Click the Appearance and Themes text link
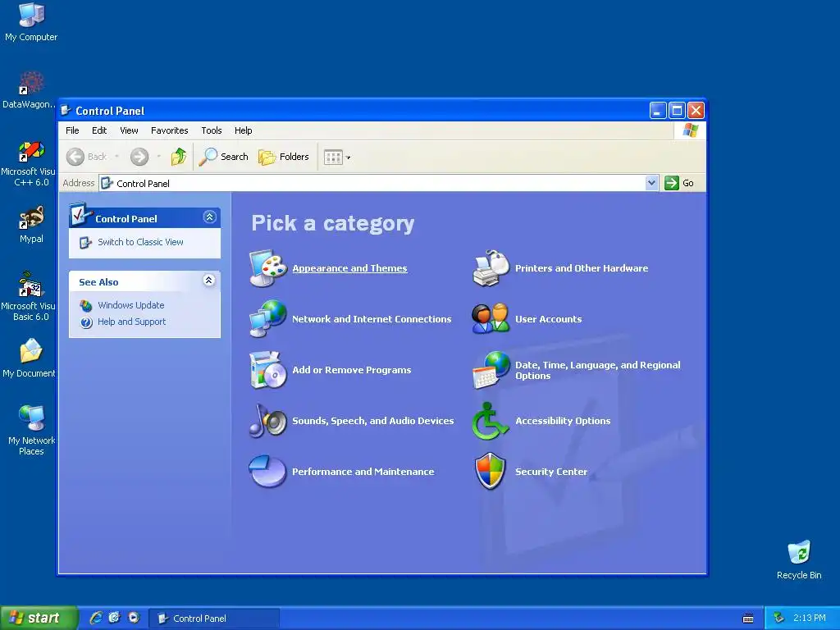Screen dimensions: 840x630 [x=349, y=268]
